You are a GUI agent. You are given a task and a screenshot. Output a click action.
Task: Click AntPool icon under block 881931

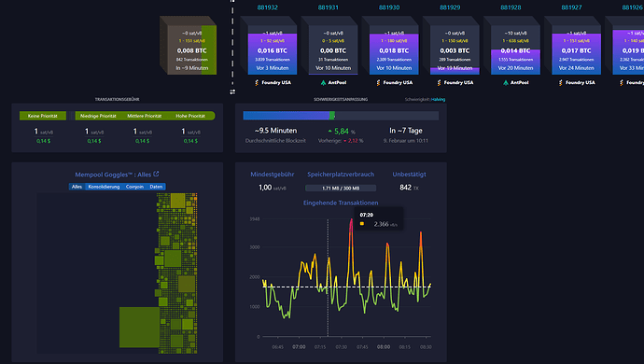pyautogui.click(x=323, y=82)
